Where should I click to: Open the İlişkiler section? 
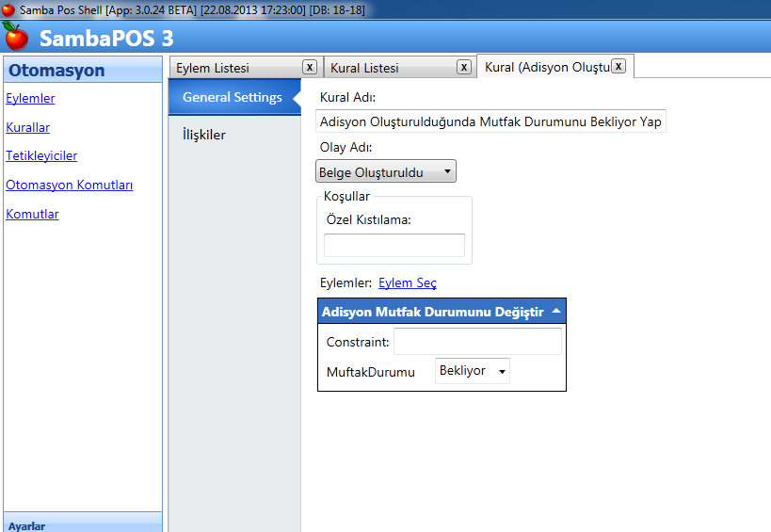[x=204, y=135]
